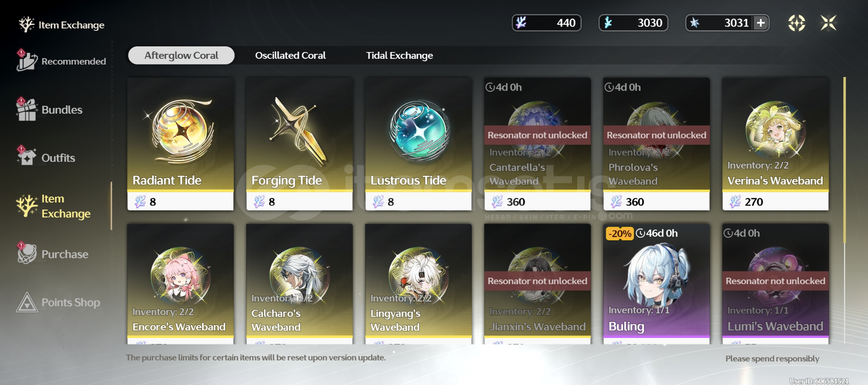The image size is (868, 385).
Task: Open the Recommended section icon
Action: pos(27,61)
